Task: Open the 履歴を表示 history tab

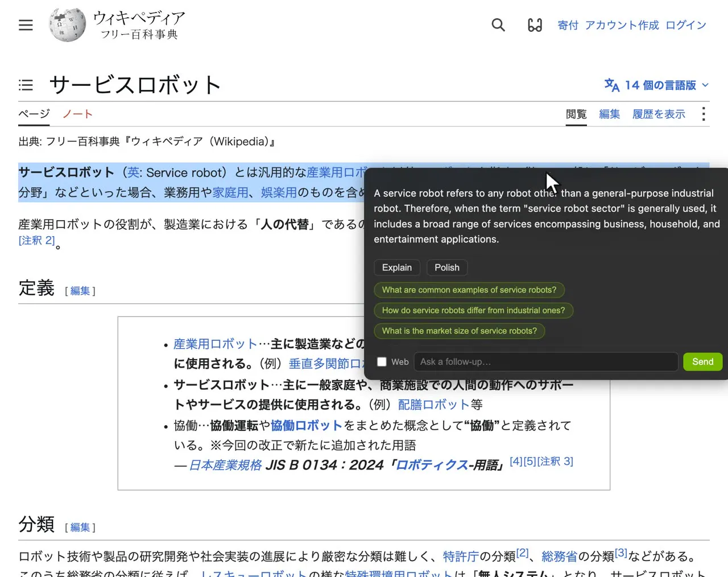Action: 659,114
